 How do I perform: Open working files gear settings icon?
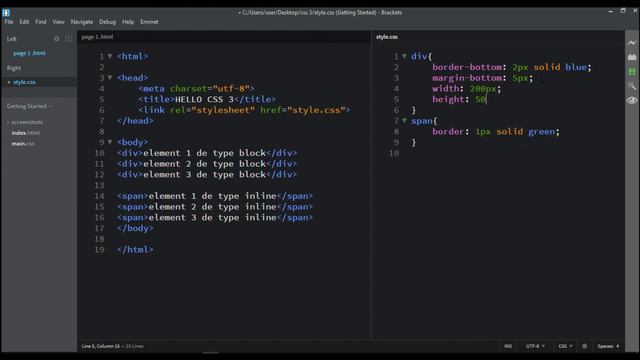click(57, 39)
